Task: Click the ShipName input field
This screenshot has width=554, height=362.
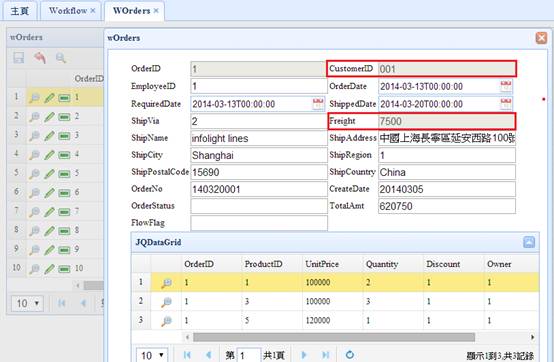Action: pos(259,138)
